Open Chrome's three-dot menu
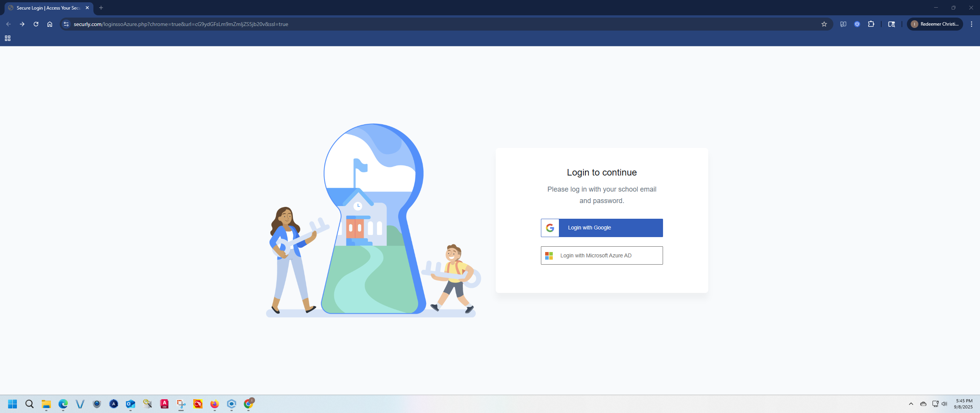980x413 pixels. point(972,24)
